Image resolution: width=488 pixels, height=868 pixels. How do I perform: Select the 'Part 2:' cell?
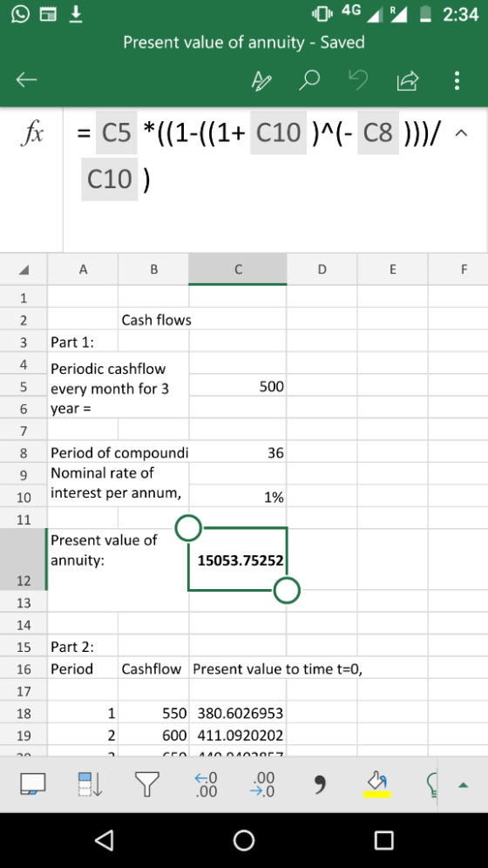click(83, 647)
